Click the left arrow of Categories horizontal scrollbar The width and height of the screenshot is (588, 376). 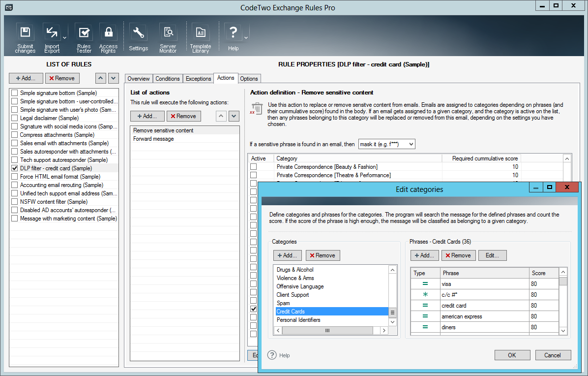click(x=278, y=330)
